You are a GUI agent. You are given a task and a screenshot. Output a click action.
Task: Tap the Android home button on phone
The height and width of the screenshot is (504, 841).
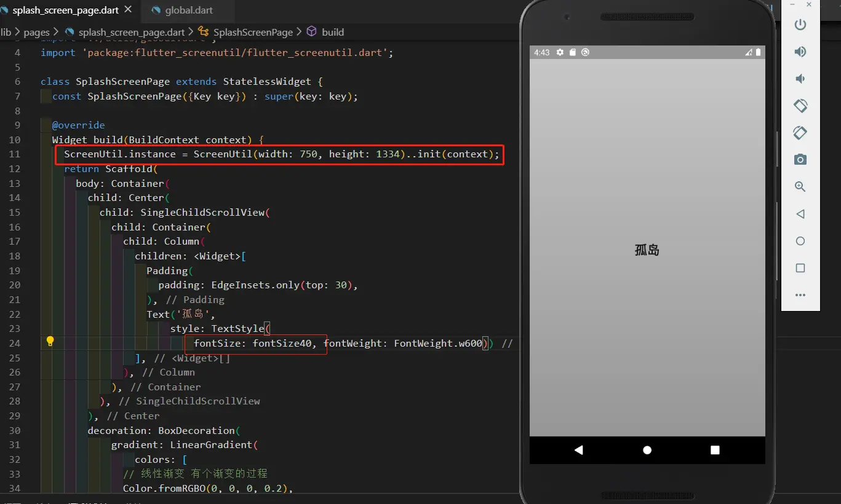click(x=647, y=450)
